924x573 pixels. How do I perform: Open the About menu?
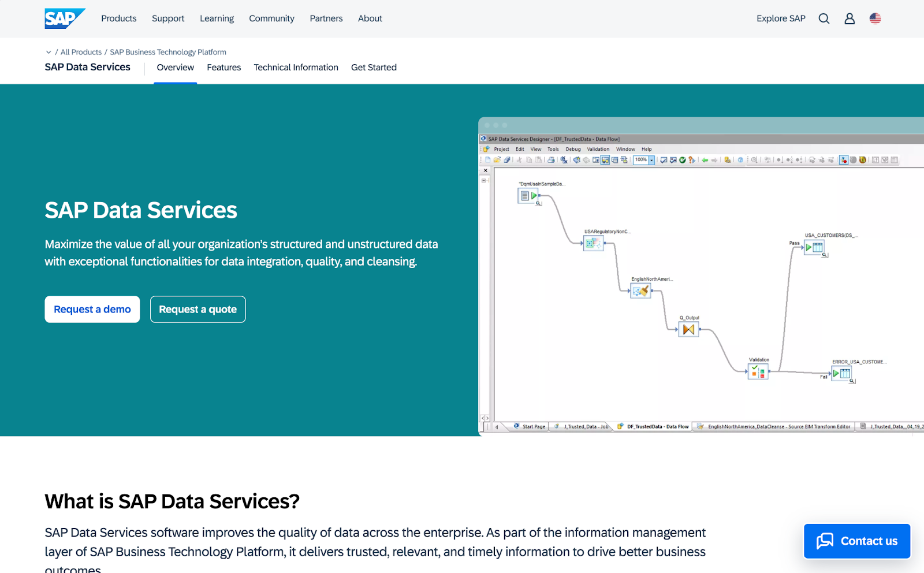point(370,18)
